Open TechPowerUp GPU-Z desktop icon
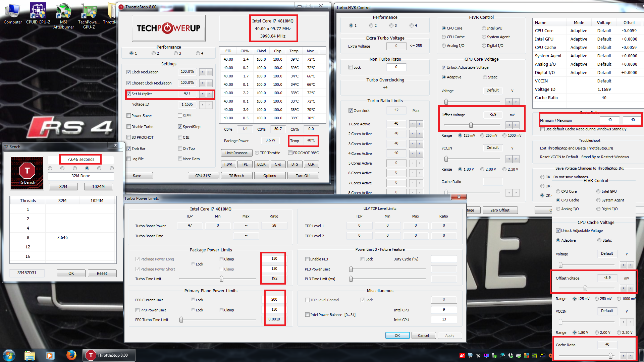Screen dimensions: 644x362 click(89, 16)
